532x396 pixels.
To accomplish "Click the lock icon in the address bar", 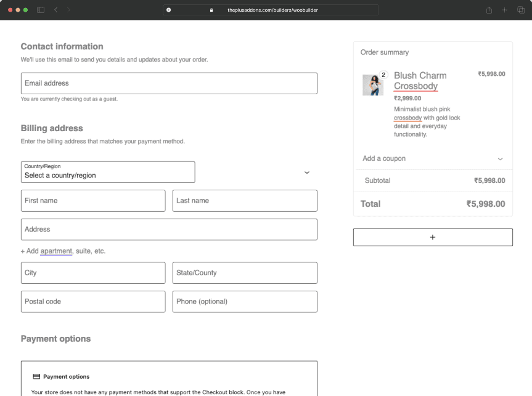I will (x=211, y=10).
